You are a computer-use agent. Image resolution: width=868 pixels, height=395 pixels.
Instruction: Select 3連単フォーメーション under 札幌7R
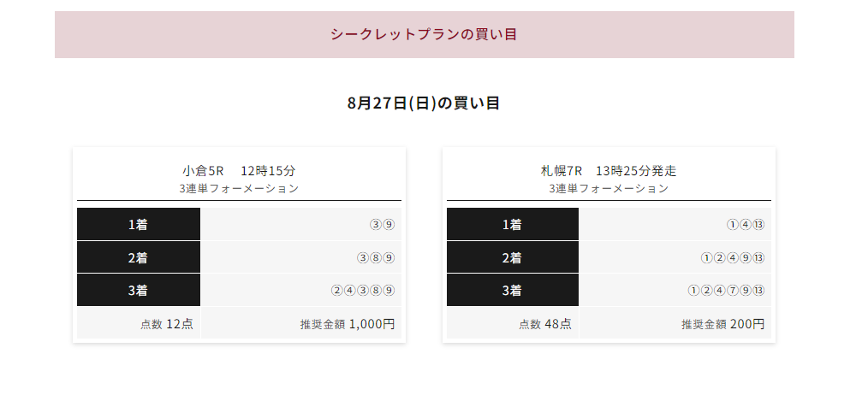[x=609, y=189]
